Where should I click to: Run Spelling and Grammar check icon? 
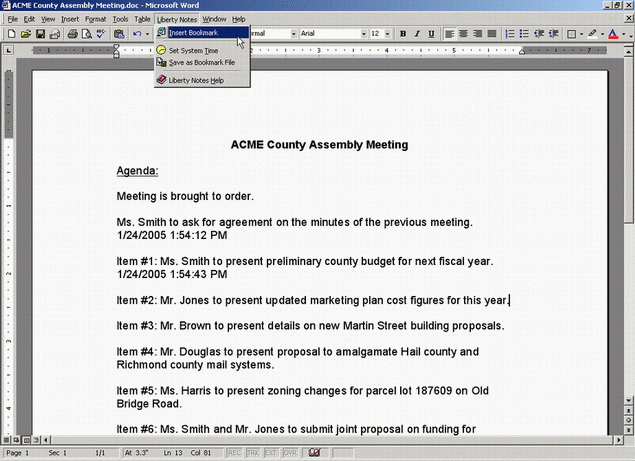101,34
